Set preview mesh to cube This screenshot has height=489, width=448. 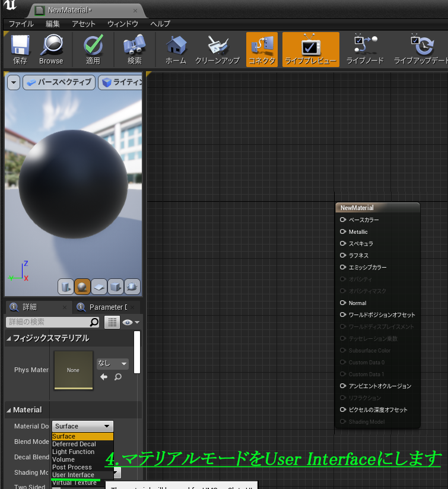point(116,287)
